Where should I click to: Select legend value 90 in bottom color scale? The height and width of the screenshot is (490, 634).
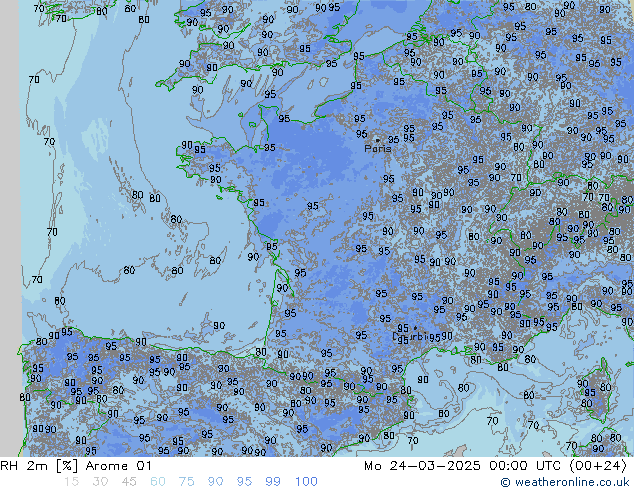pyautogui.click(x=215, y=482)
